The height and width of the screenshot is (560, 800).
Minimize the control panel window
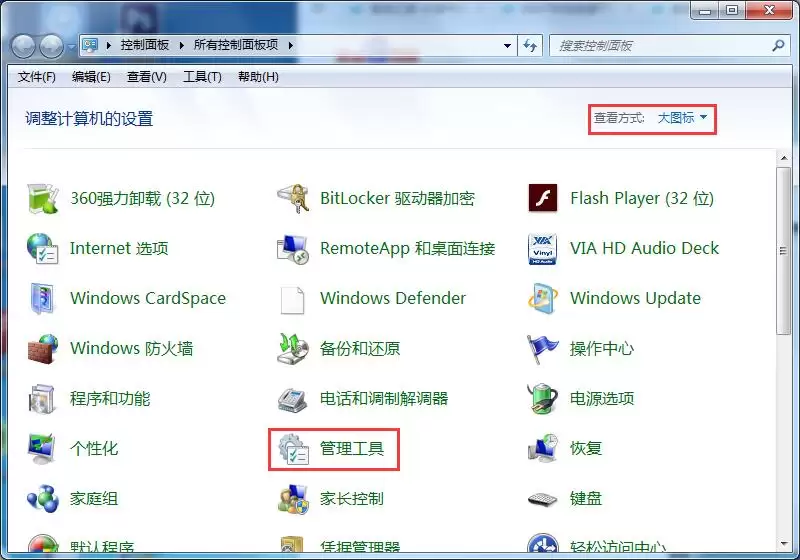point(705,10)
